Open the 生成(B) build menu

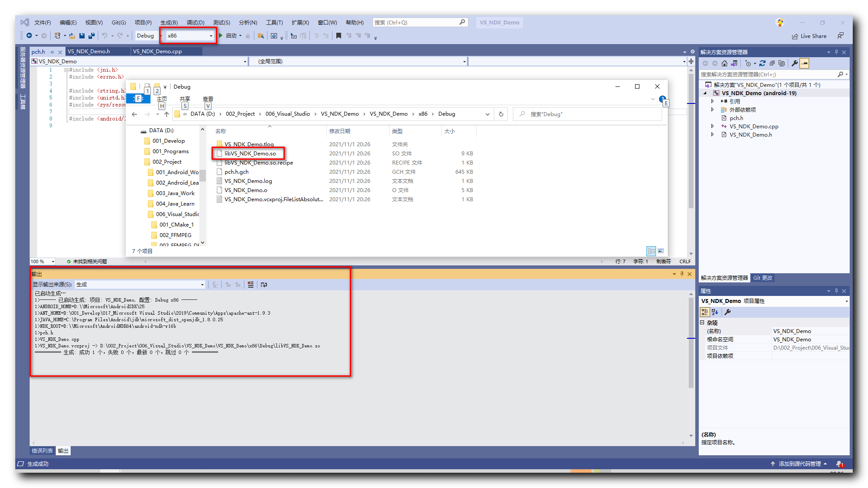tap(169, 23)
